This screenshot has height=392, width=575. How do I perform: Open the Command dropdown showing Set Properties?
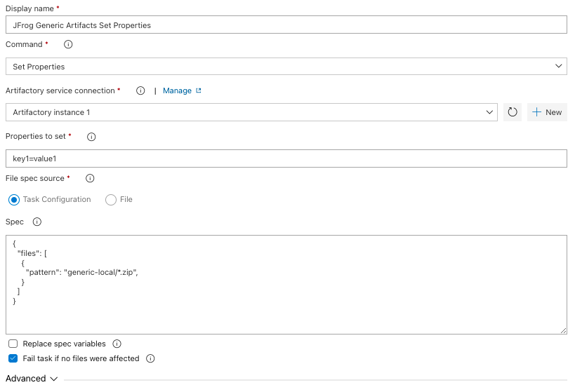pyautogui.click(x=286, y=67)
